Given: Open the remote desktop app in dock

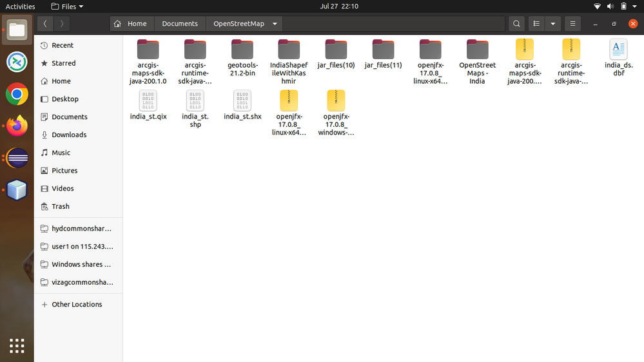Looking at the screenshot, I should pos(17,62).
